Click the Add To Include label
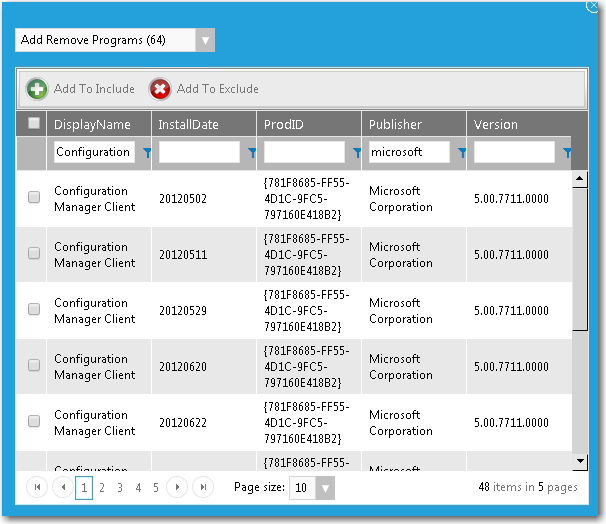This screenshot has width=606, height=524. tap(94, 89)
